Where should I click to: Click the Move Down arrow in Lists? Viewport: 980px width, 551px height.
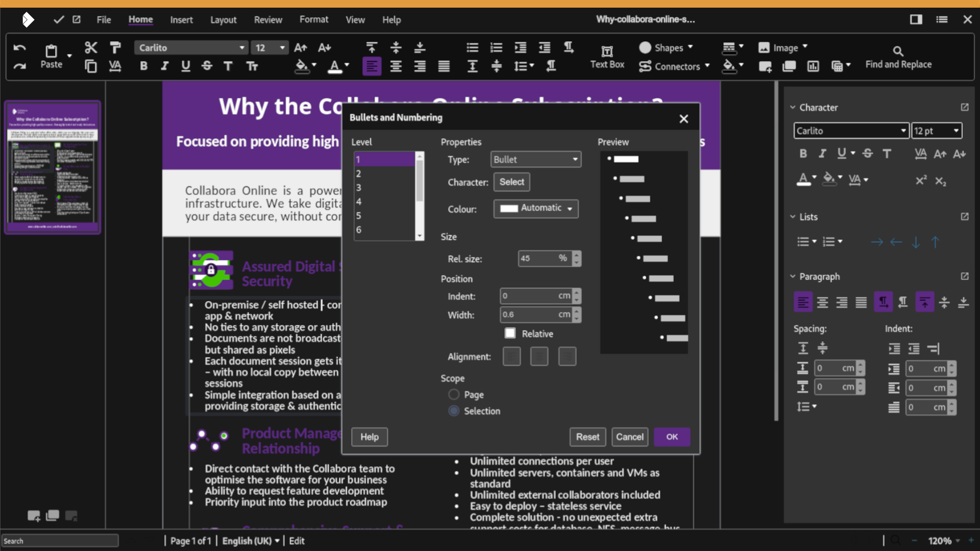coord(916,242)
